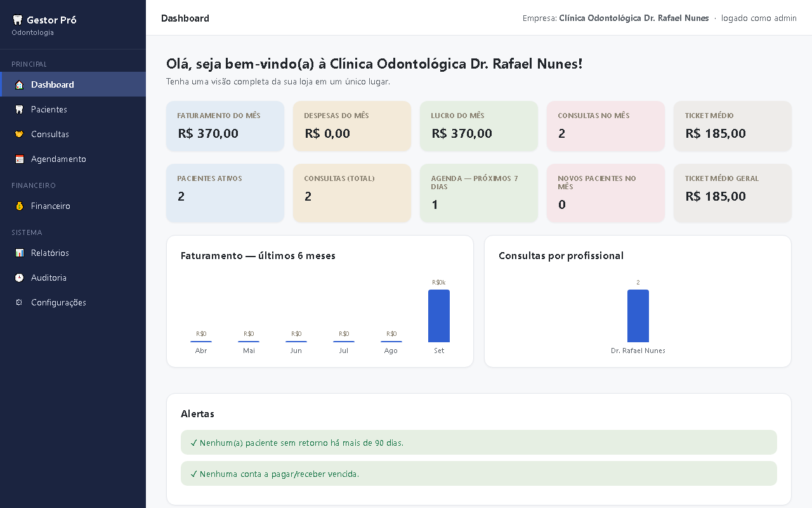Click the company name in the top bar
The width and height of the screenshot is (812, 508).
[634, 18]
